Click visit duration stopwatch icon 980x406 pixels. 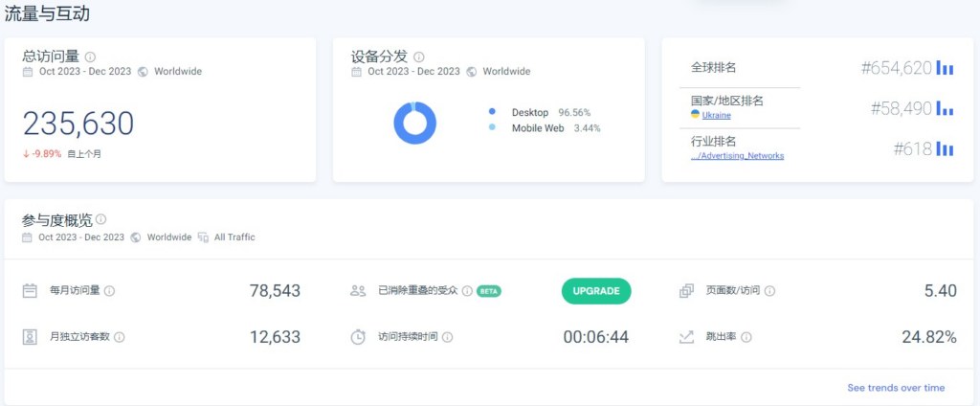point(358,337)
